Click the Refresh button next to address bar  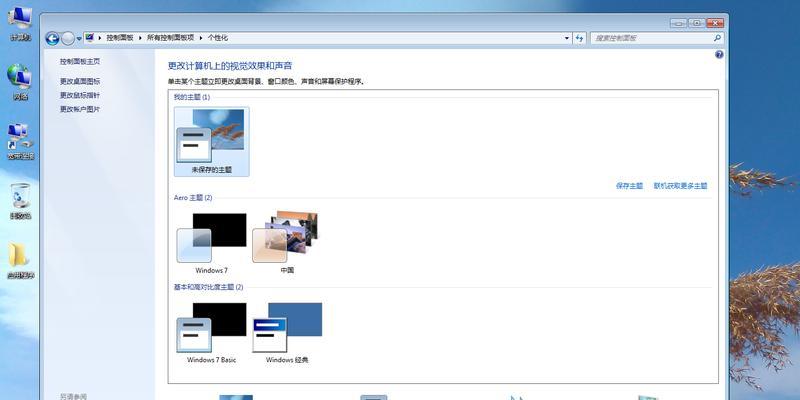[579, 38]
